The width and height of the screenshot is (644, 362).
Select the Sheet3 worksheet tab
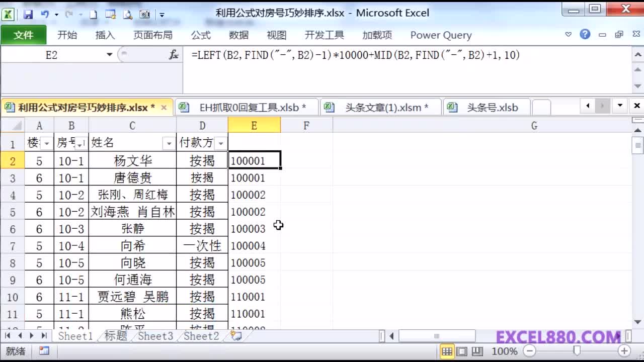[155, 336]
